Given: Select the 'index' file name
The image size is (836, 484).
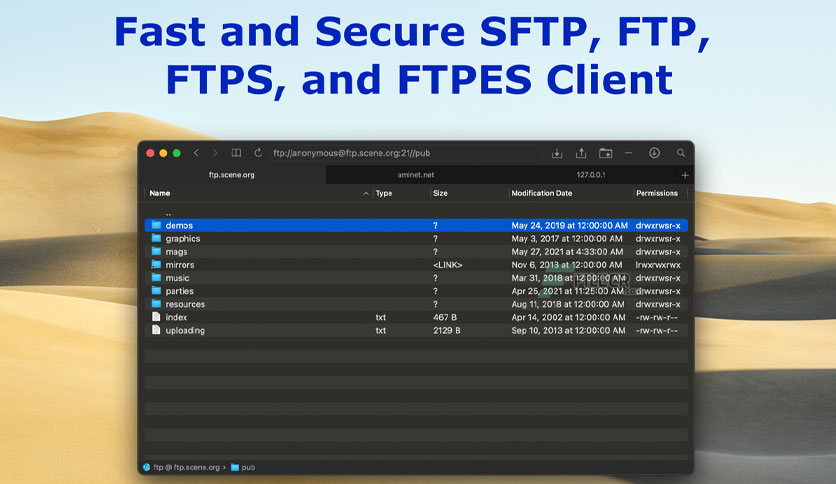Looking at the screenshot, I should [176, 317].
